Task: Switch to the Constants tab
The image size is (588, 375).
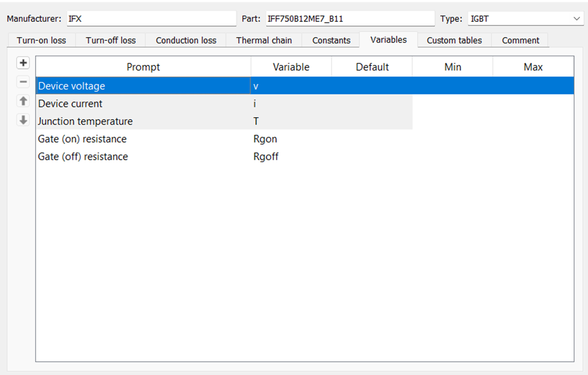Action: click(331, 40)
